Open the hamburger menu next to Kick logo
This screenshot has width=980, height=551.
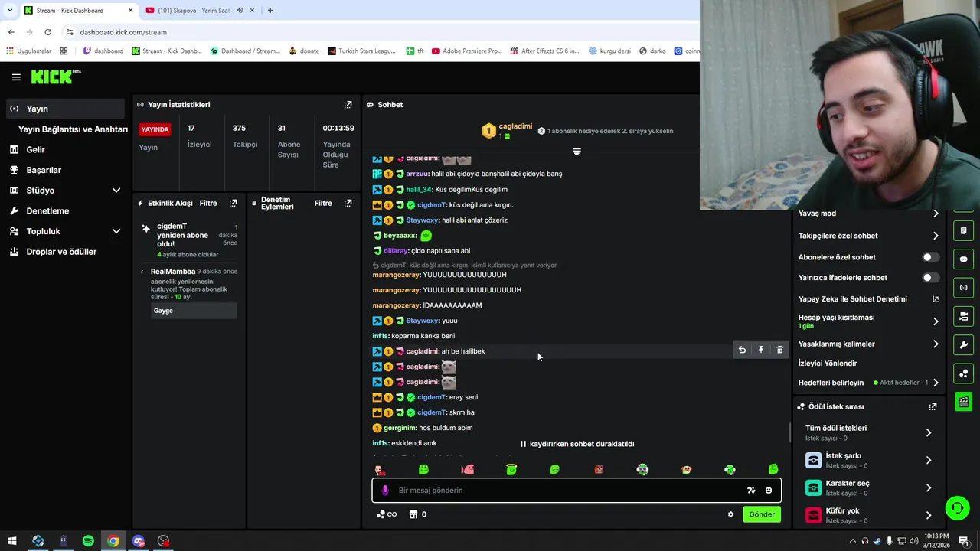pos(16,77)
